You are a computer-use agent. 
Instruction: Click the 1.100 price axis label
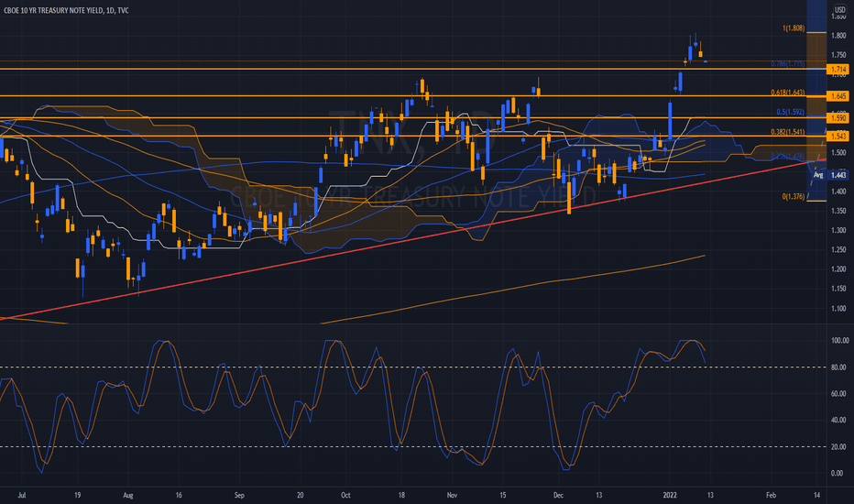tap(838, 309)
